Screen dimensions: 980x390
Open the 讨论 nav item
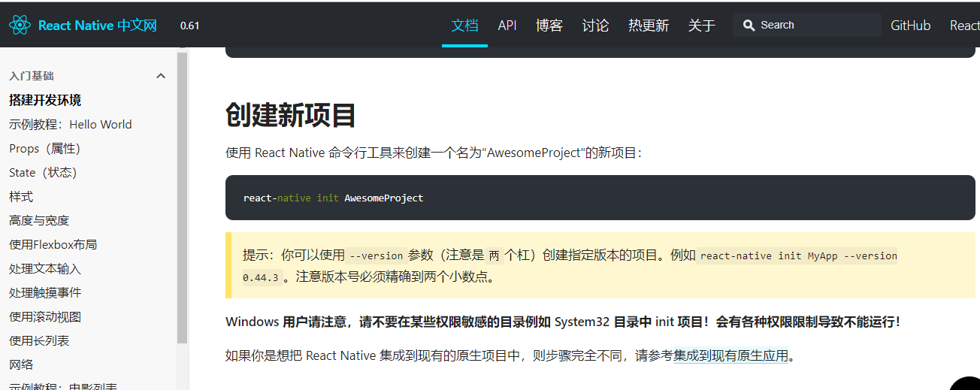click(x=595, y=26)
